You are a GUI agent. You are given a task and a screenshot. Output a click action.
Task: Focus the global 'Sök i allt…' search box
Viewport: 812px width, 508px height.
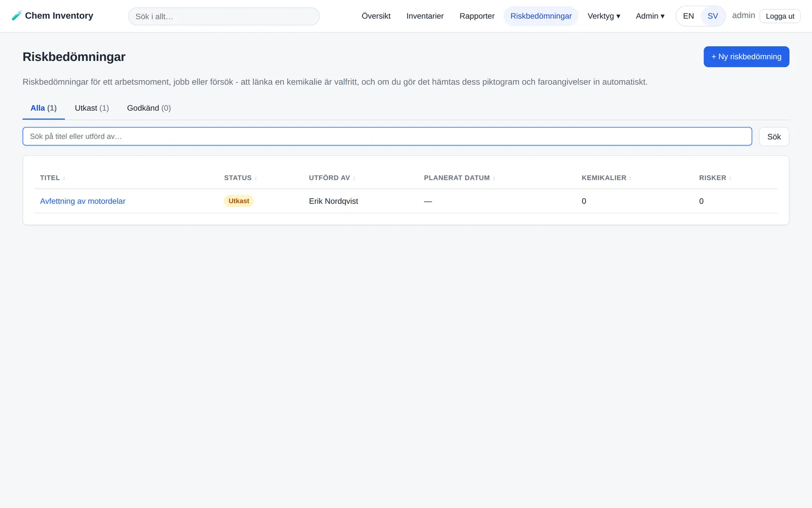coord(224,16)
